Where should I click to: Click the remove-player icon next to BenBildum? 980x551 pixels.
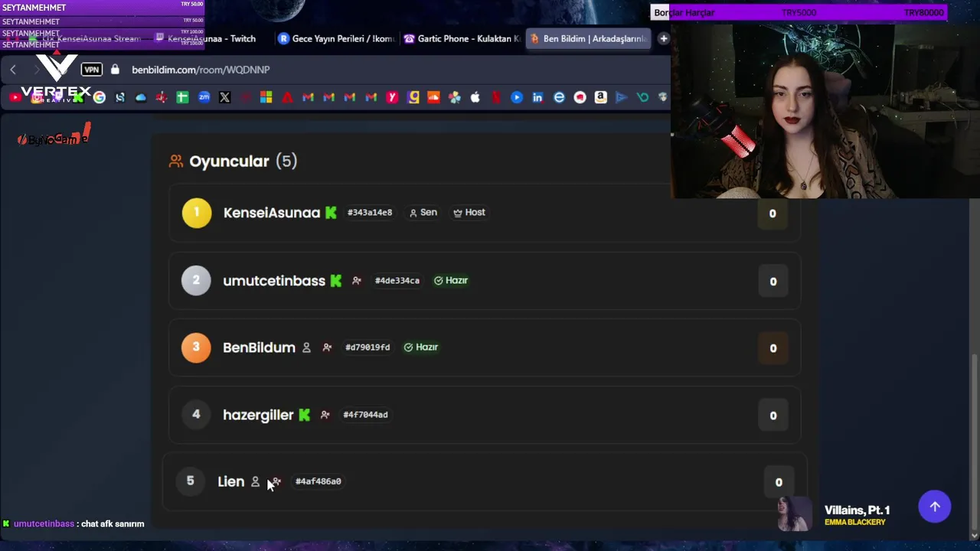[327, 347]
